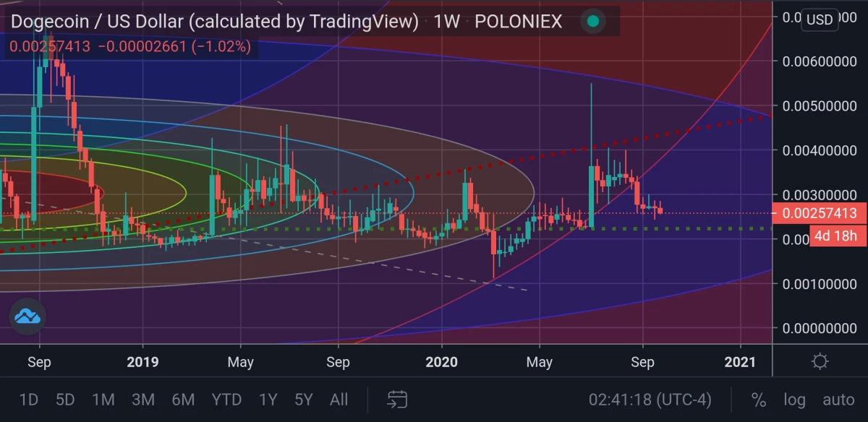Select the 6M time range
This screenshot has width=868, height=422.
coord(183,399)
